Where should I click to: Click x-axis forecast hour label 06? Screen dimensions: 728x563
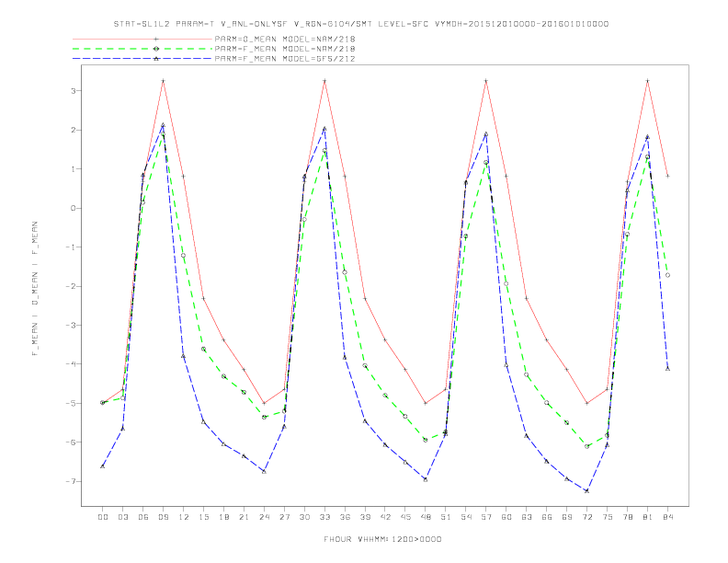click(143, 517)
